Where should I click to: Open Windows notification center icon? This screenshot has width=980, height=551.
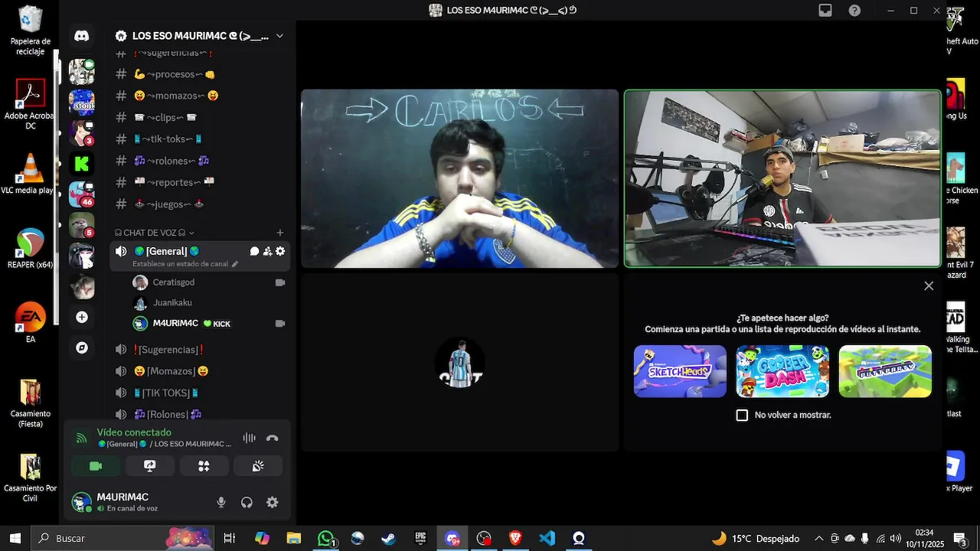coord(959,538)
